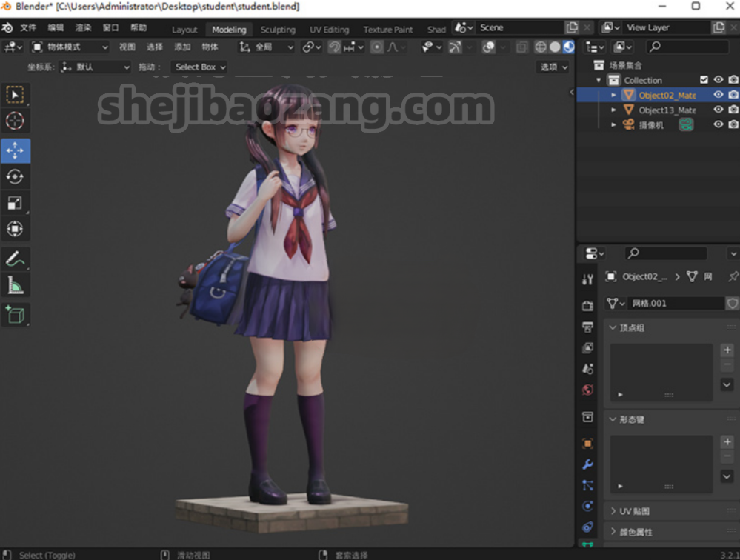Screen dimensions: 740x560
Task: Open the 文件 menu
Action: pyautogui.click(x=28, y=28)
